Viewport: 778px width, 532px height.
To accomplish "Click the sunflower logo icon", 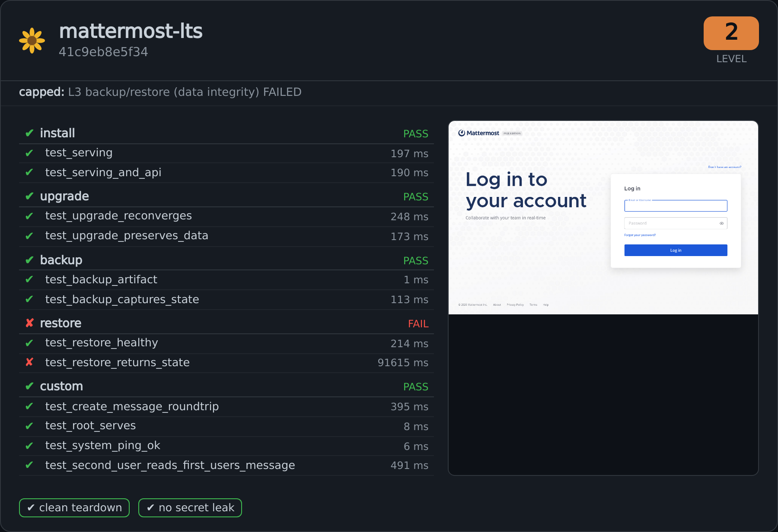I will coord(32,41).
